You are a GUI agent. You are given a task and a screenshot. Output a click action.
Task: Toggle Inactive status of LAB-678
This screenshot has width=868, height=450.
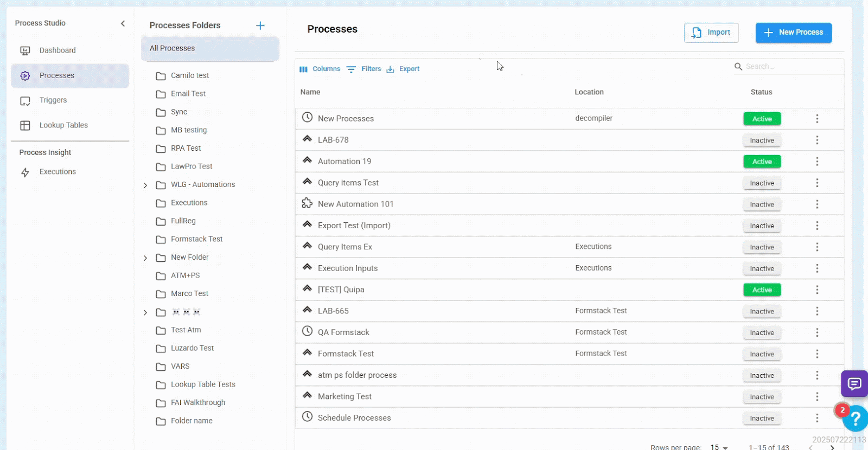(x=762, y=140)
